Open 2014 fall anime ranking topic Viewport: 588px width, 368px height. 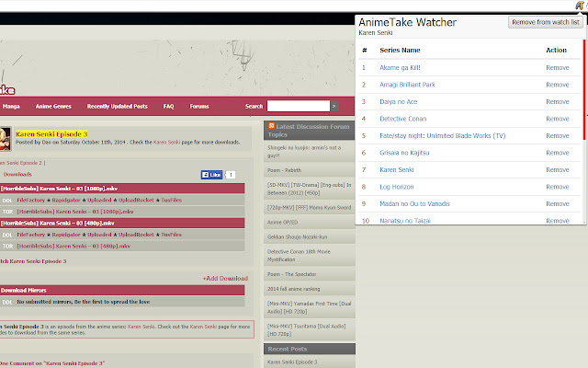coord(293,289)
